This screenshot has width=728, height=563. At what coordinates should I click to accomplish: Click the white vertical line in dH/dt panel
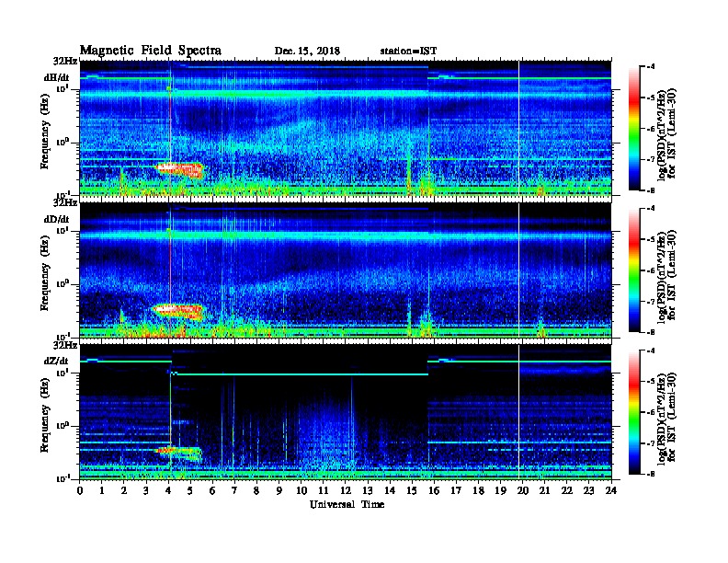[x=518, y=129]
